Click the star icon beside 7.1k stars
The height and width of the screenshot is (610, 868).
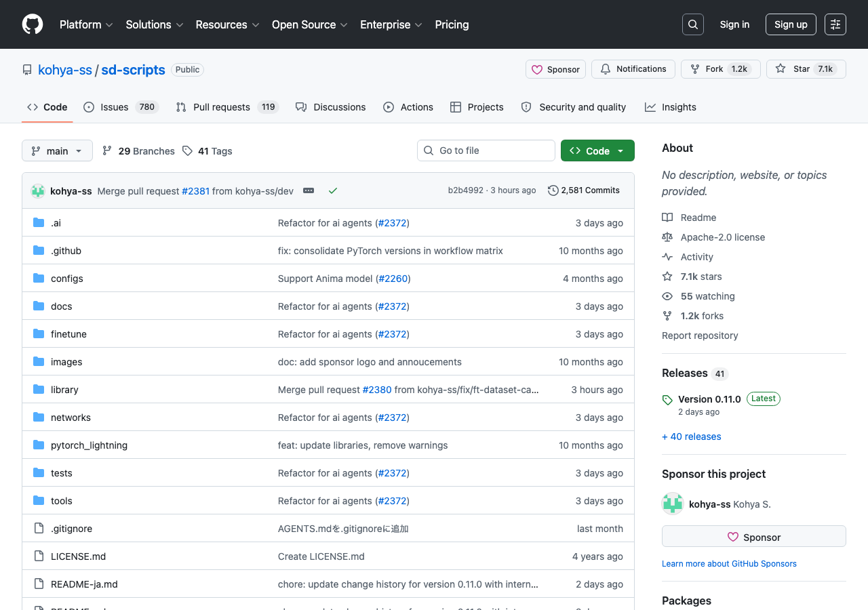(667, 277)
